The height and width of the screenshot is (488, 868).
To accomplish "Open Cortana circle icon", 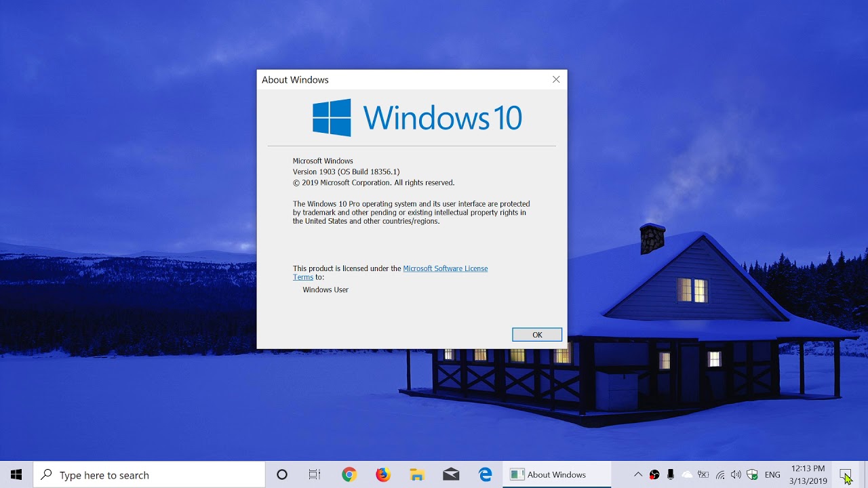I will [282, 474].
